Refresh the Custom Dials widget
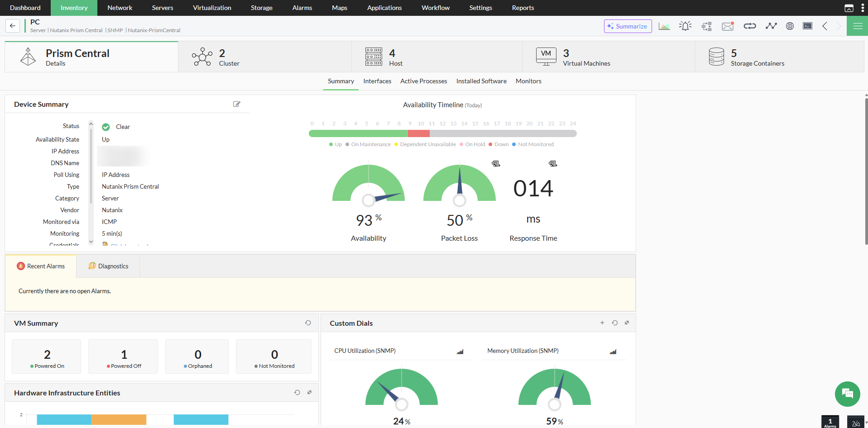The height and width of the screenshot is (428, 868). point(614,323)
